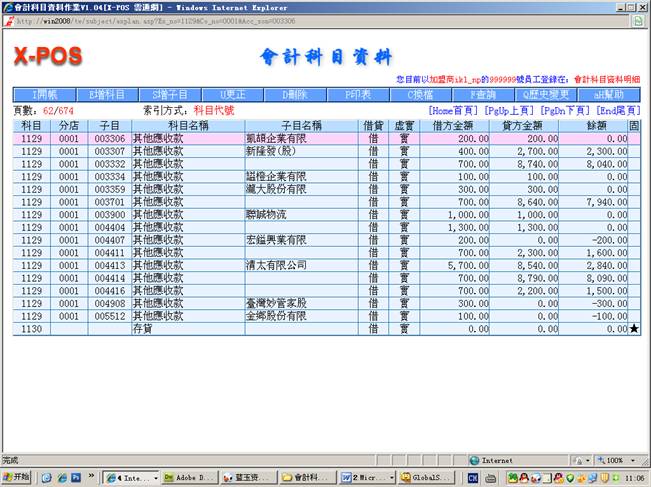Click the 科目代號 index method link

click(216, 110)
